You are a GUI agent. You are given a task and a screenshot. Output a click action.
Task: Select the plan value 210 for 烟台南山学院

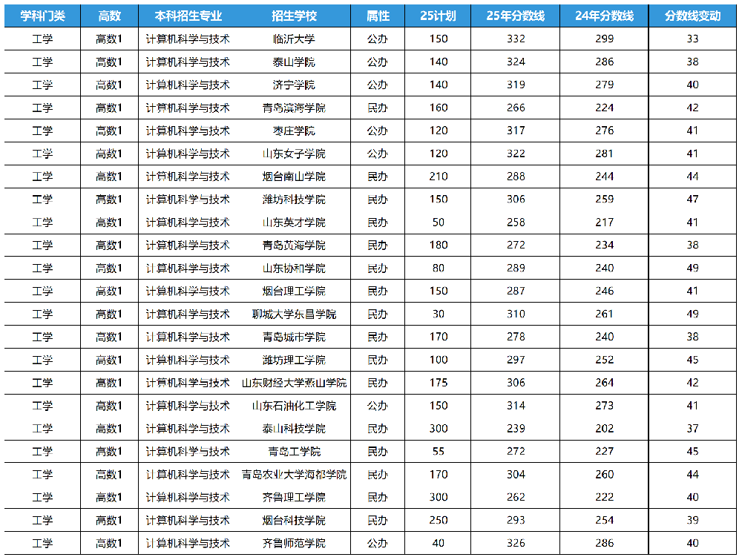pos(438,177)
